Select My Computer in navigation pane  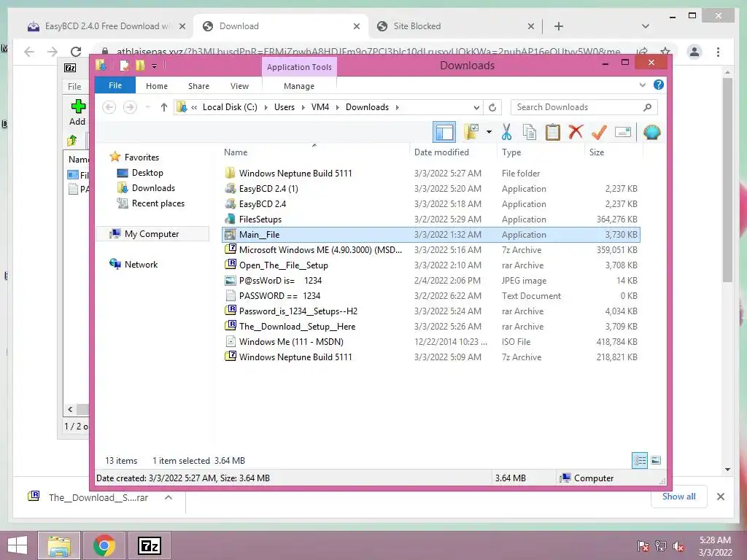[x=152, y=234]
